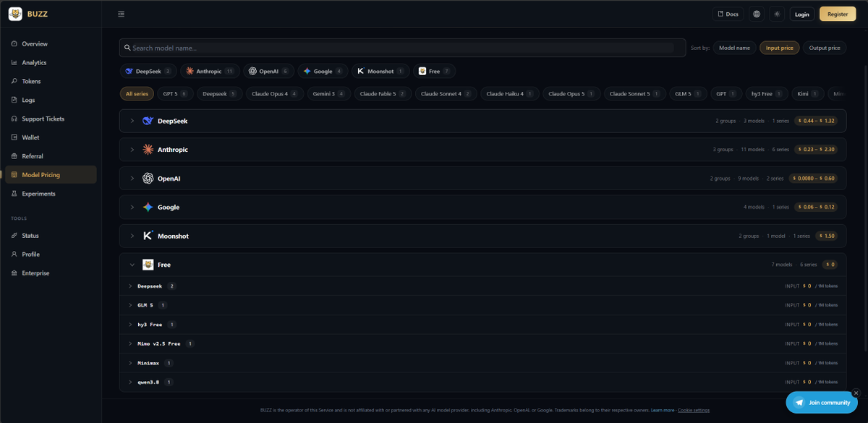This screenshot has height=423, width=868.
Task: Toggle the Moonshot provider filter chip
Action: (380, 71)
